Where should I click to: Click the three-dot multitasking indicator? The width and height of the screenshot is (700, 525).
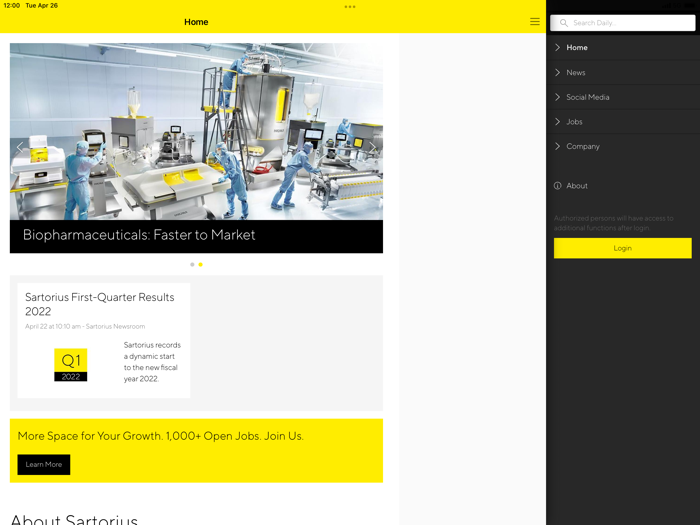(x=350, y=7)
